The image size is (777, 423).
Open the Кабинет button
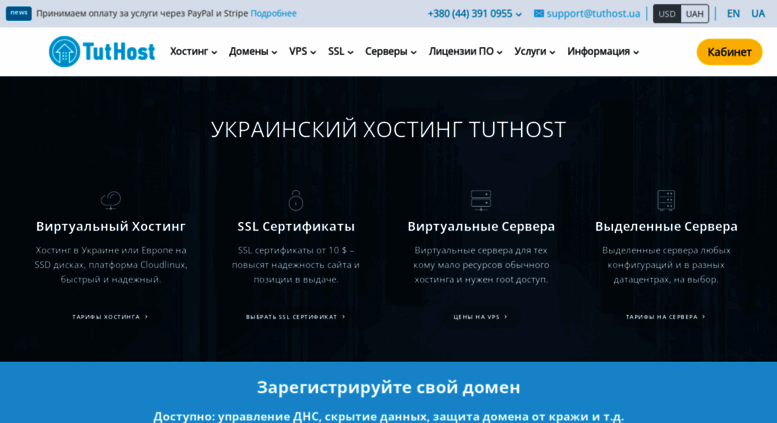coord(729,52)
